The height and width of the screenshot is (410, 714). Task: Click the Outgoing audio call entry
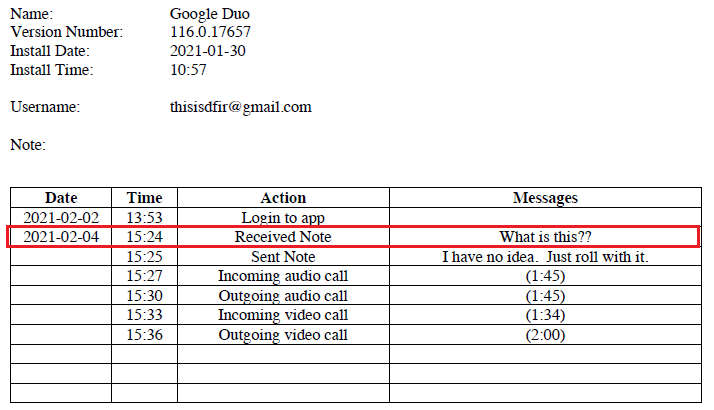[x=283, y=296]
